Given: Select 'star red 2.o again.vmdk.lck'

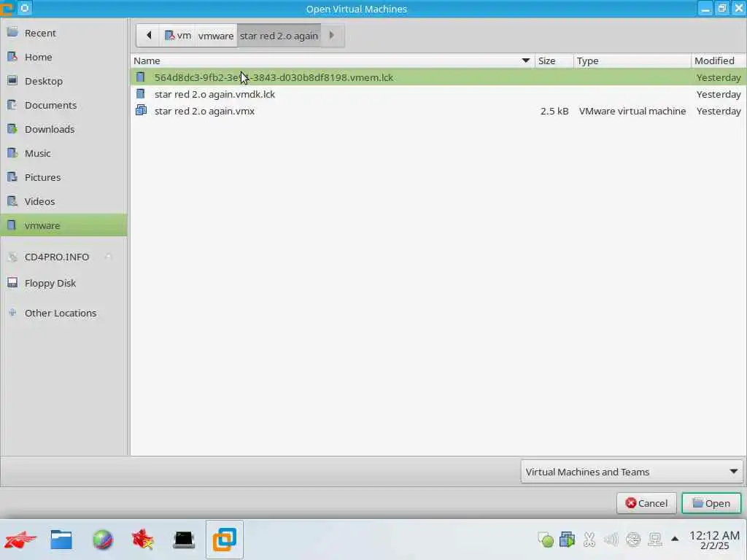Looking at the screenshot, I should [438, 94].
